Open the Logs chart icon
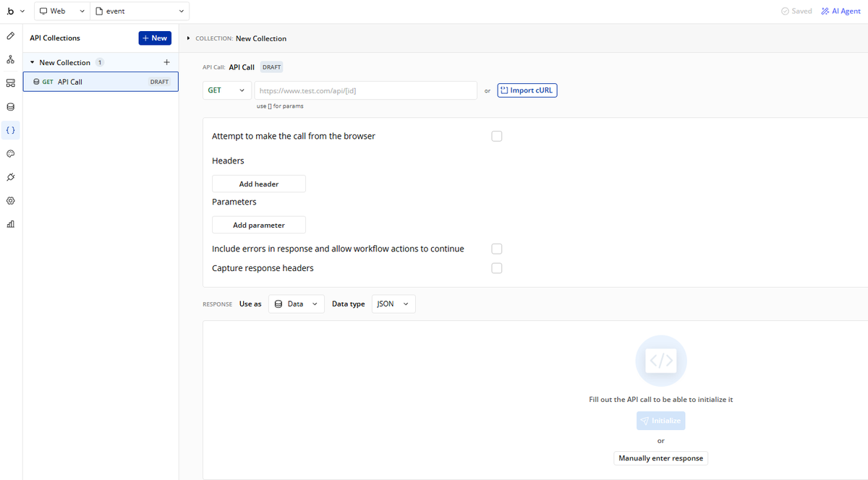Viewport: 868px width, 480px height. point(11,224)
